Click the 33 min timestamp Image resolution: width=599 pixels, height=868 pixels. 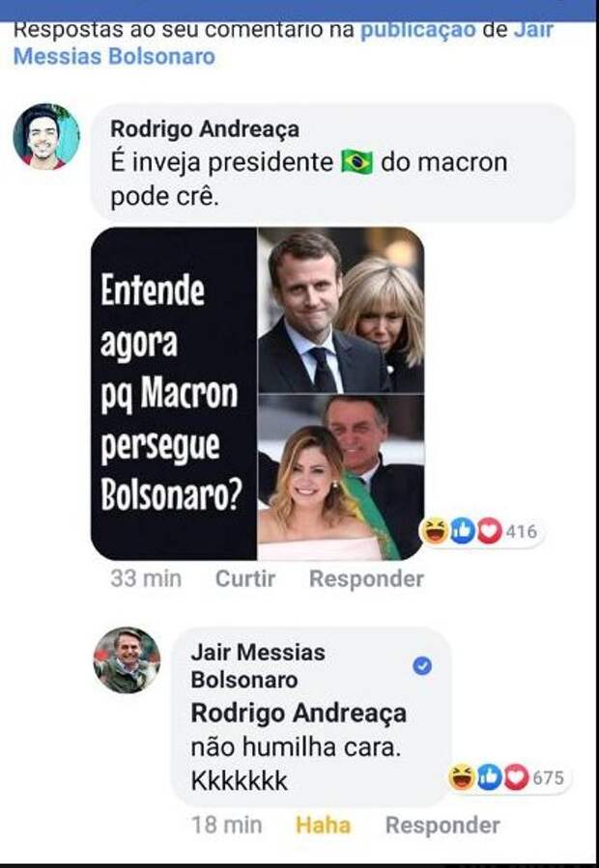pos(145,579)
